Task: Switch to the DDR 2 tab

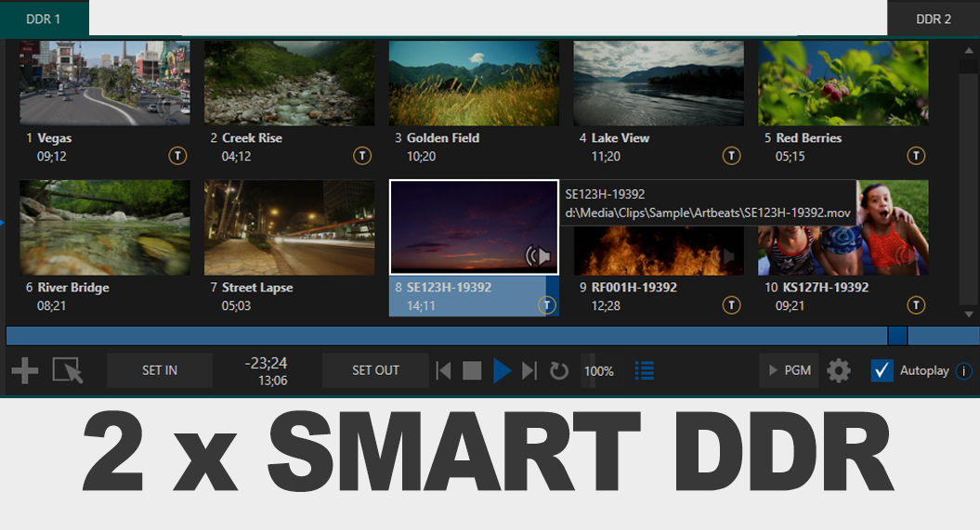Action: (x=934, y=19)
